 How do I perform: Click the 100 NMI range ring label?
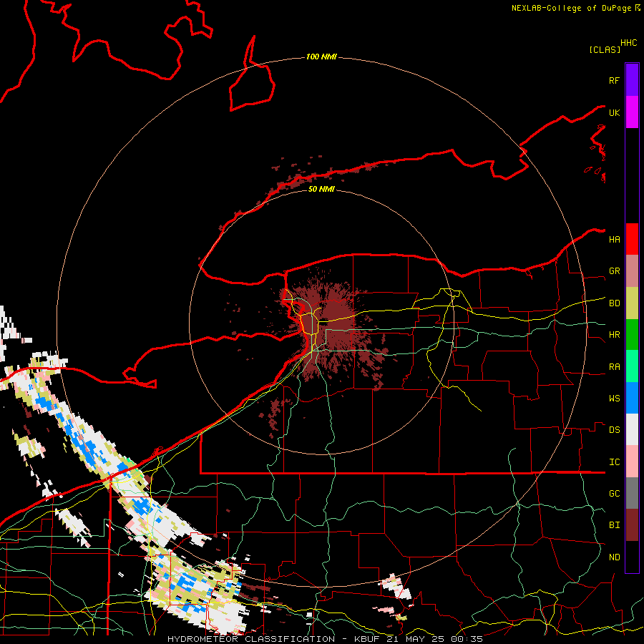[321, 57]
